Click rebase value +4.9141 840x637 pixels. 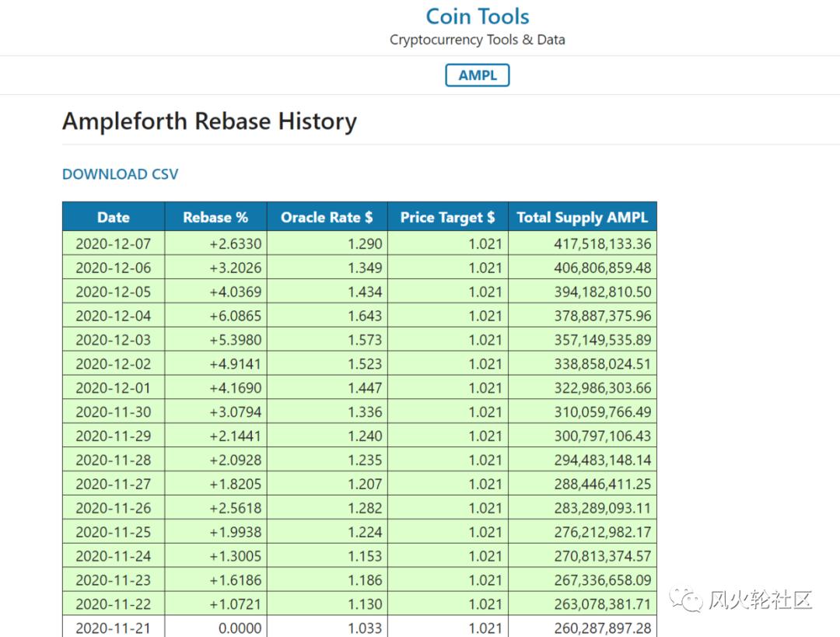(x=235, y=364)
